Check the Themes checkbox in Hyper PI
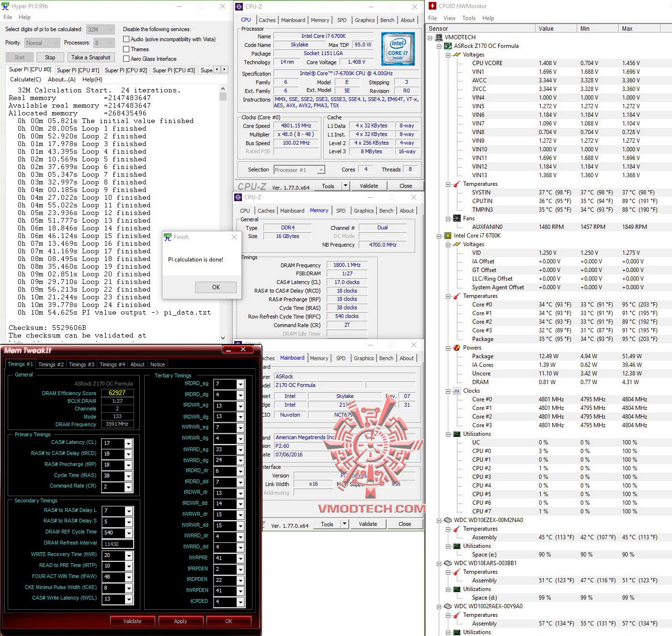The width and height of the screenshot is (672, 636). pyautogui.click(x=126, y=49)
